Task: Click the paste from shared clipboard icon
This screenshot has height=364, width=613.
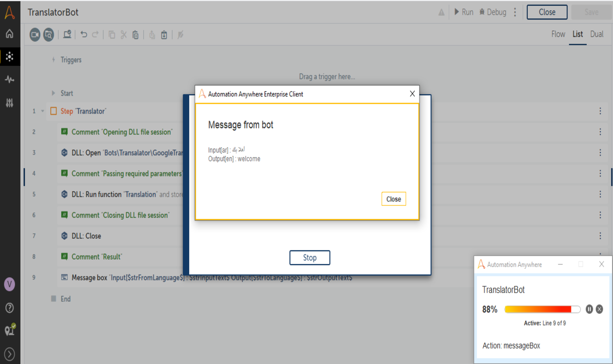Action: pos(164,34)
